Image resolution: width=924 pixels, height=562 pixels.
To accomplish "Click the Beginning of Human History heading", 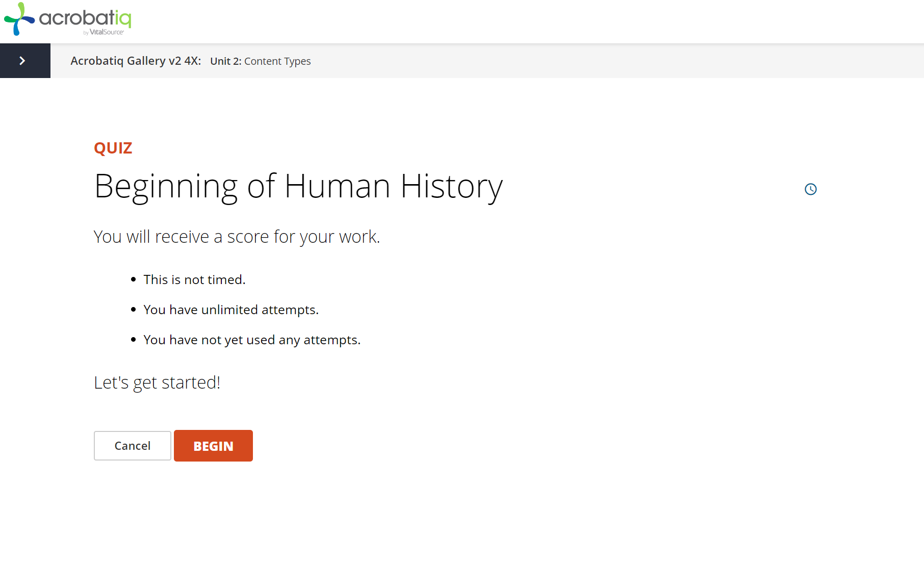I will pos(298,186).
